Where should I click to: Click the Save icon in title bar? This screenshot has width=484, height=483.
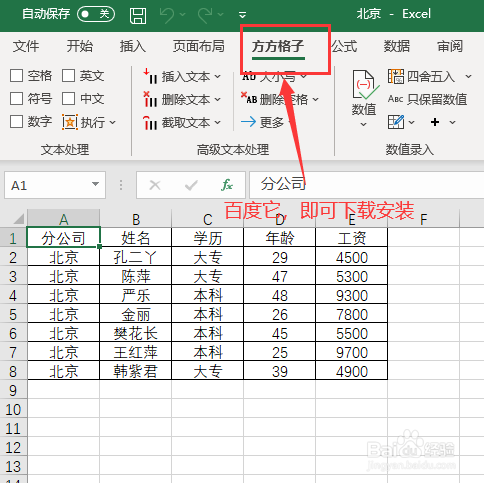[x=138, y=15]
